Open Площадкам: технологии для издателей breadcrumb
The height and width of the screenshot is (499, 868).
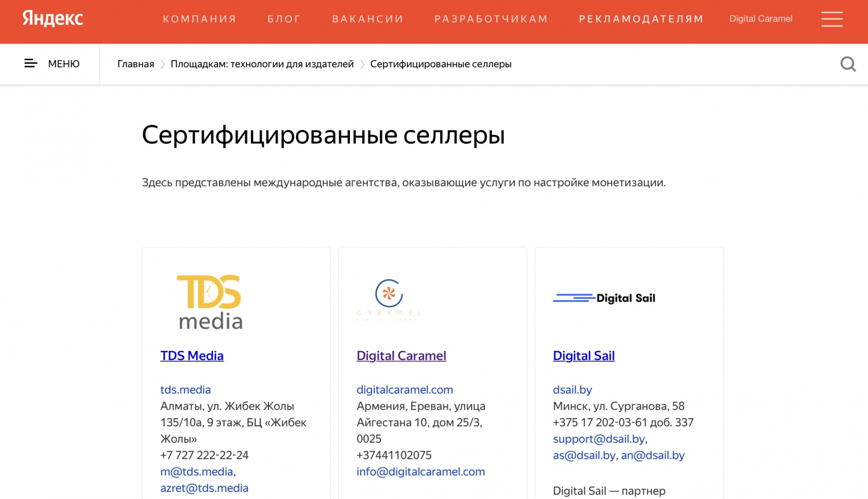click(x=262, y=64)
